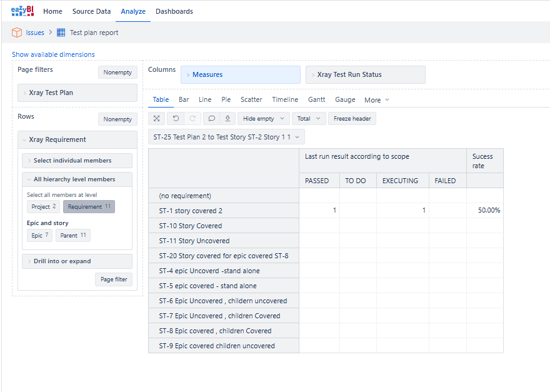Screen dimensions: 550x392
Task: Open the Dashboards menu
Action: pos(174,11)
